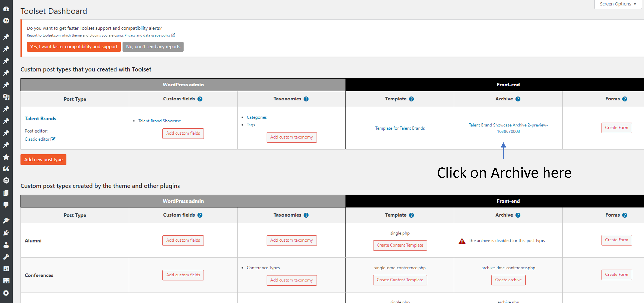Accept faster compatibility and support reports
This screenshot has width=644, height=303.
pyautogui.click(x=74, y=47)
